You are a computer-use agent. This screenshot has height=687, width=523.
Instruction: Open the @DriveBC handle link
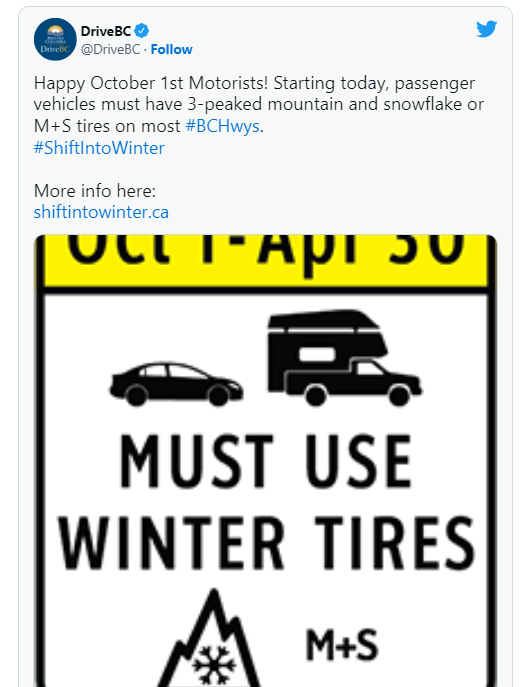tap(110, 49)
